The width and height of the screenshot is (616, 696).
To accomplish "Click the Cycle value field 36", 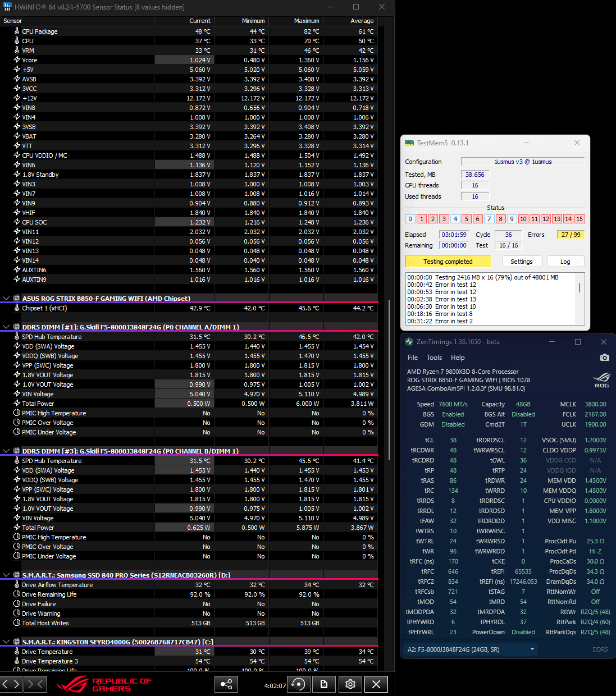I will click(x=509, y=235).
